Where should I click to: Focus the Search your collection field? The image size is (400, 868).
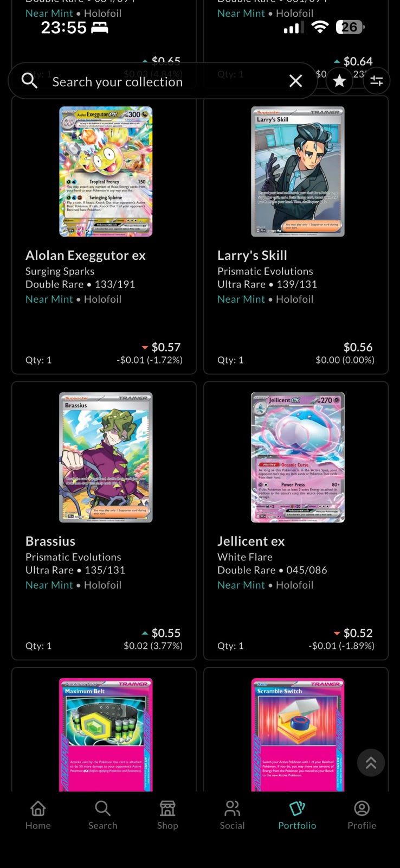pyautogui.click(x=163, y=81)
